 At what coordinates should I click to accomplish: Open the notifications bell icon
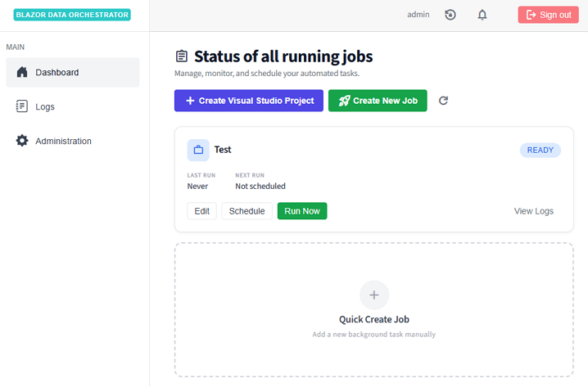click(482, 15)
